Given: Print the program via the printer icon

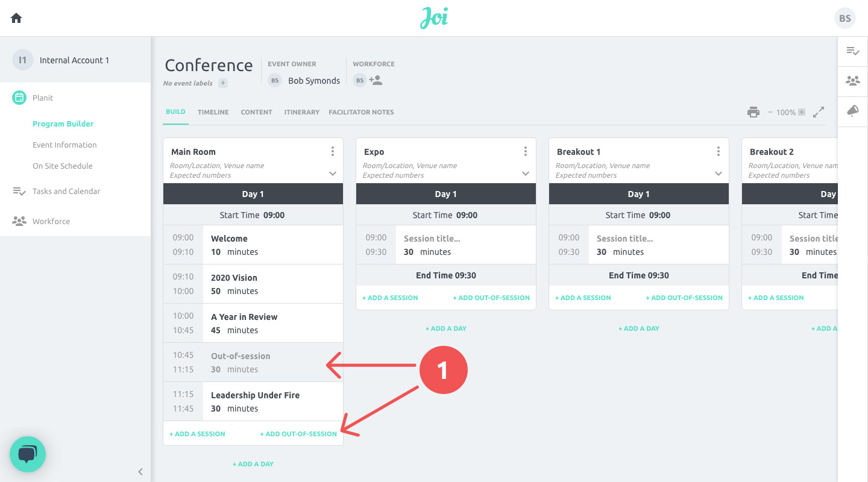Looking at the screenshot, I should 753,112.
